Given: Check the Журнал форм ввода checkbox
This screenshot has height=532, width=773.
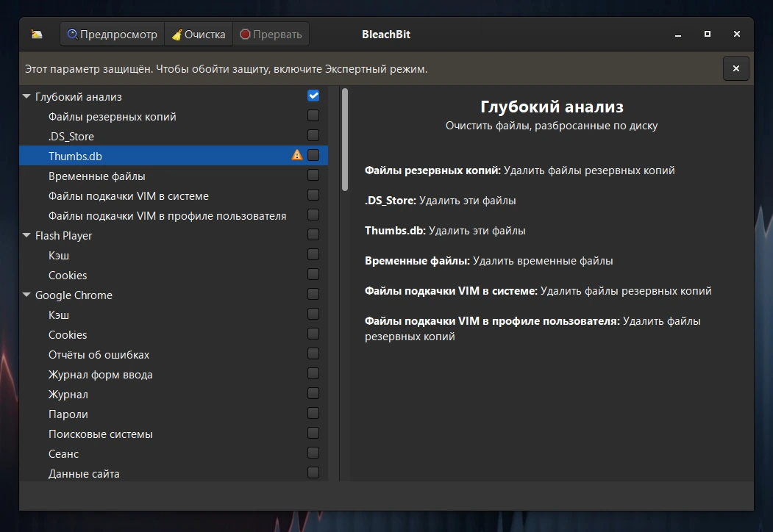Looking at the screenshot, I should coord(313,373).
